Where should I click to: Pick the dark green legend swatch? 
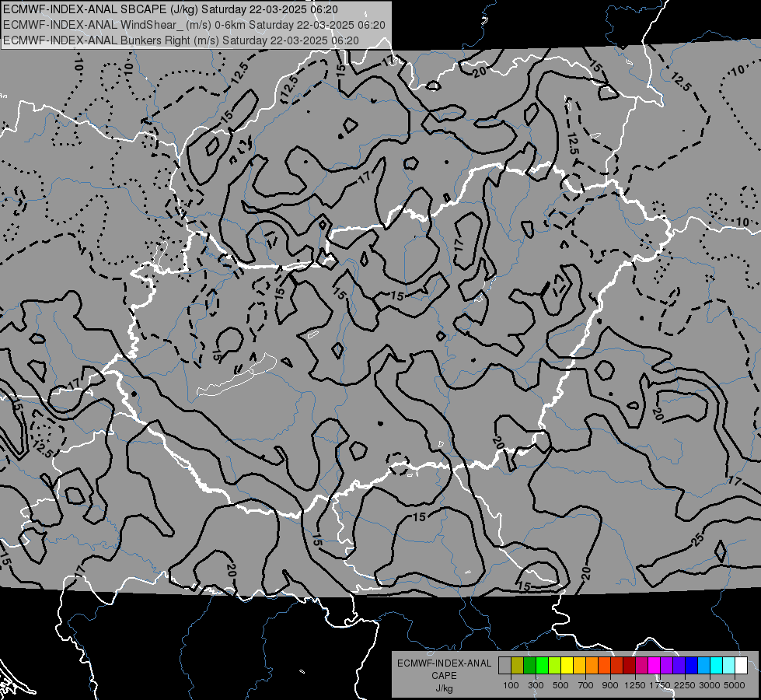(x=529, y=666)
